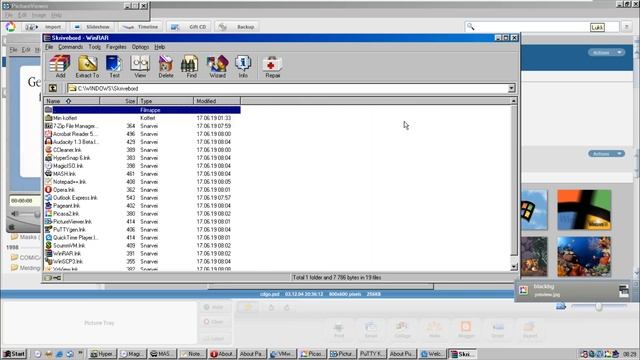Image resolution: width=640 pixels, height=360 pixels.
Task: Click the Test archive icon
Action: click(x=114, y=67)
